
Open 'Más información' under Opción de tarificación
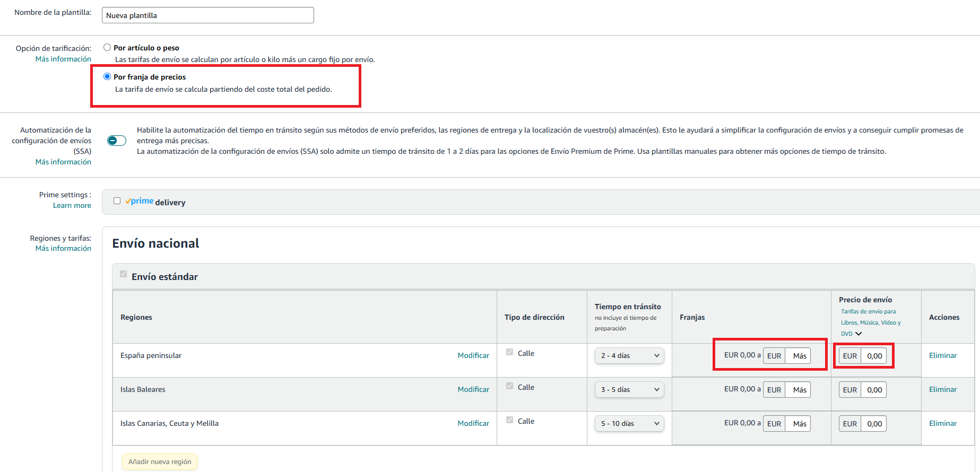pyautogui.click(x=63, y=59)
